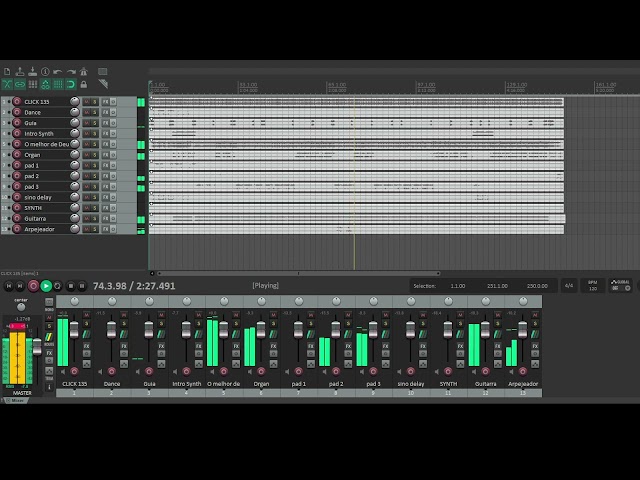Click O melhor de mixer channel fader
This screenshot has height=480, width=640.
[223, 330]
